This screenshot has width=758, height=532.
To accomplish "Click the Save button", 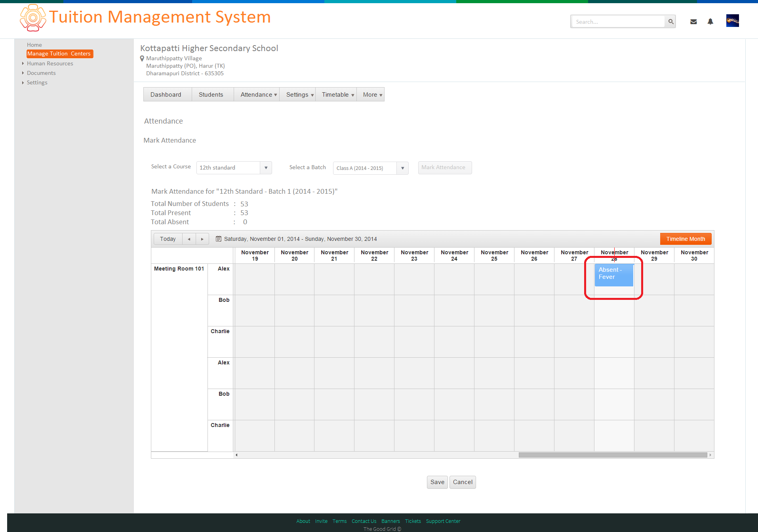I will coord(437,482).
